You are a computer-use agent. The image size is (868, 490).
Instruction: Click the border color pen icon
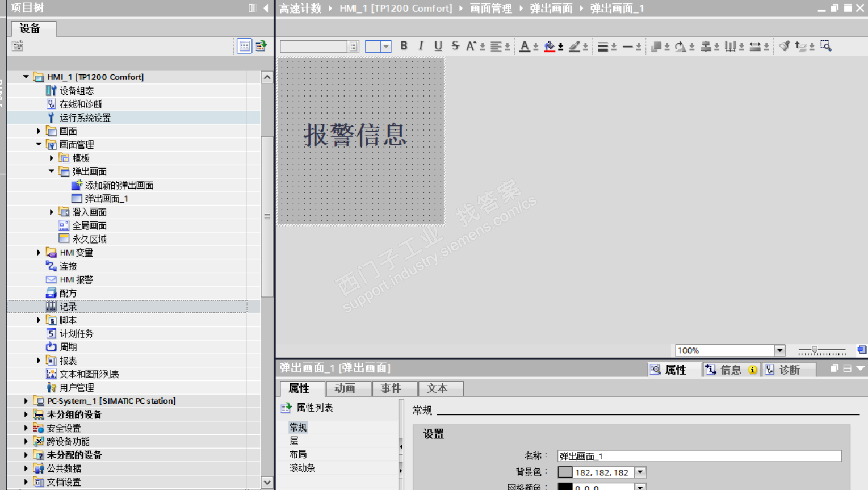[x=575, y=47]
